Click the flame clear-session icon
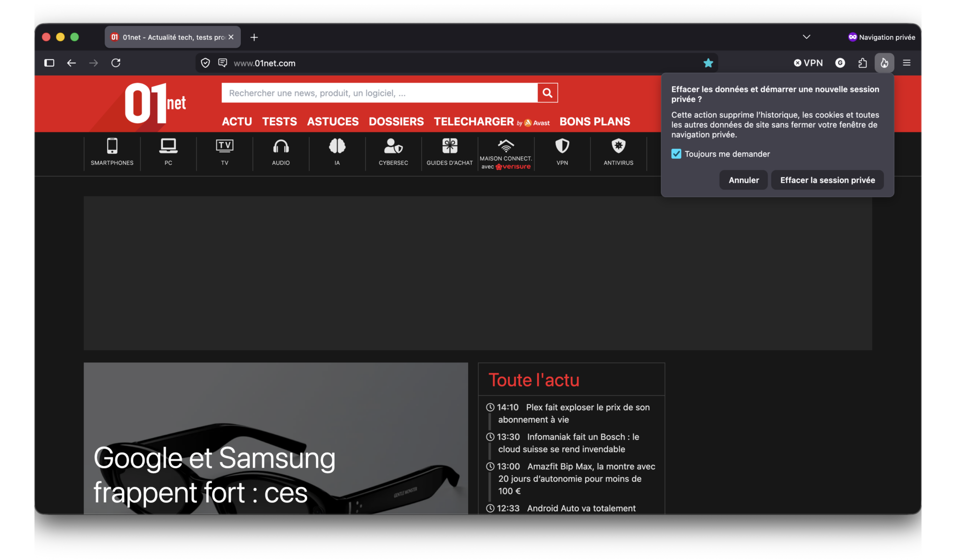Image resolution: width=956 pixels, height=560 pixels. [884, 63]
